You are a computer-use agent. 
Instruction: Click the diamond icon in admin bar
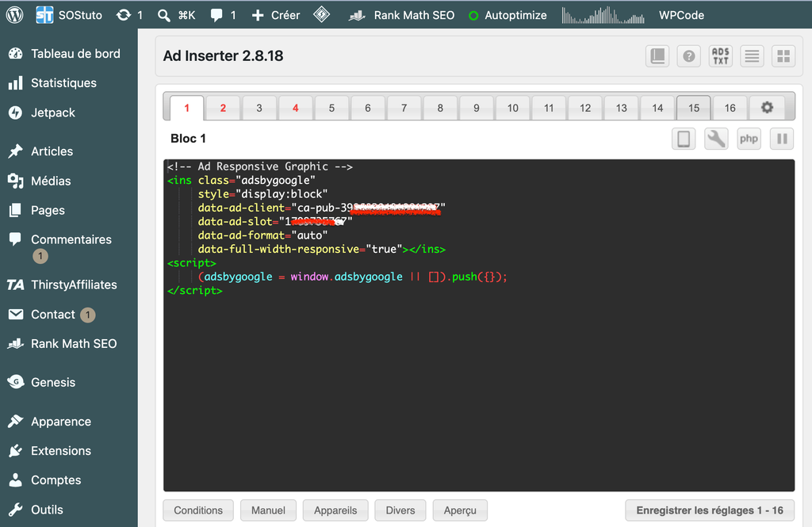click(322, 14)
